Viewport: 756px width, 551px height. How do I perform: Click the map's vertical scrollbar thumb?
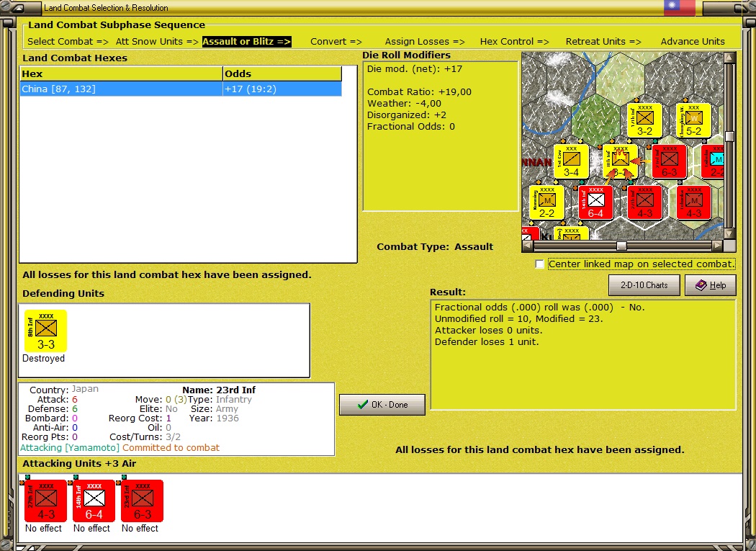pyautogui.click(x=729, y=136)
